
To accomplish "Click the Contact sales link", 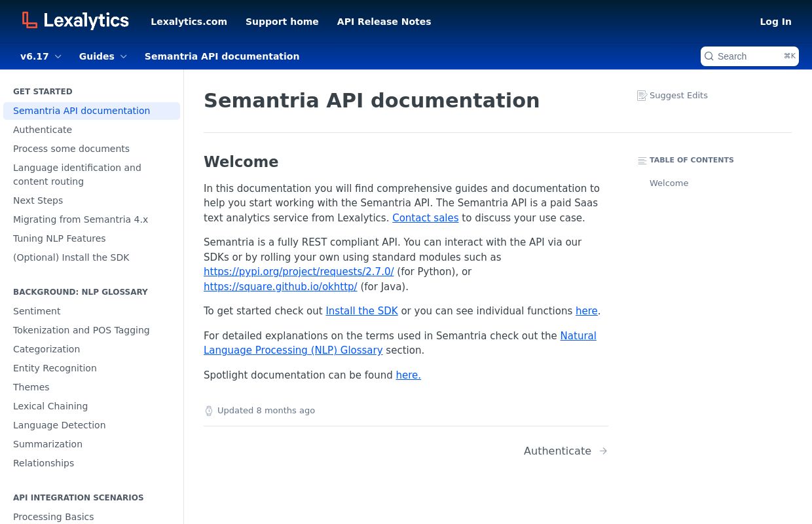I will (x=425, y=217).
